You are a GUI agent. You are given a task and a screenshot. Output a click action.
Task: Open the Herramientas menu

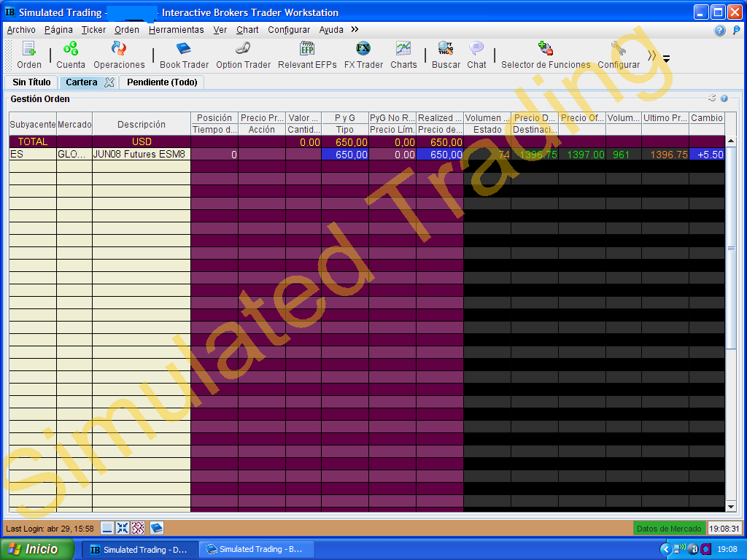[176, 29]
